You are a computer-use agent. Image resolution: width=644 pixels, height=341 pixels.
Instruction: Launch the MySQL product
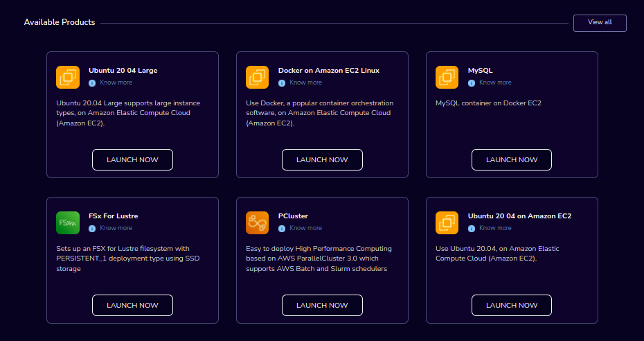tap(511, 160)
